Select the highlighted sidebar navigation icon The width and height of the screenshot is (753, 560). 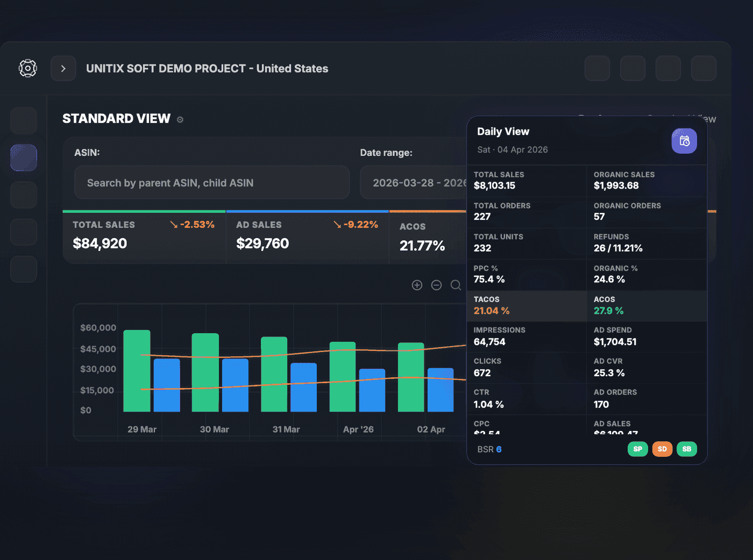click(24, 157)
